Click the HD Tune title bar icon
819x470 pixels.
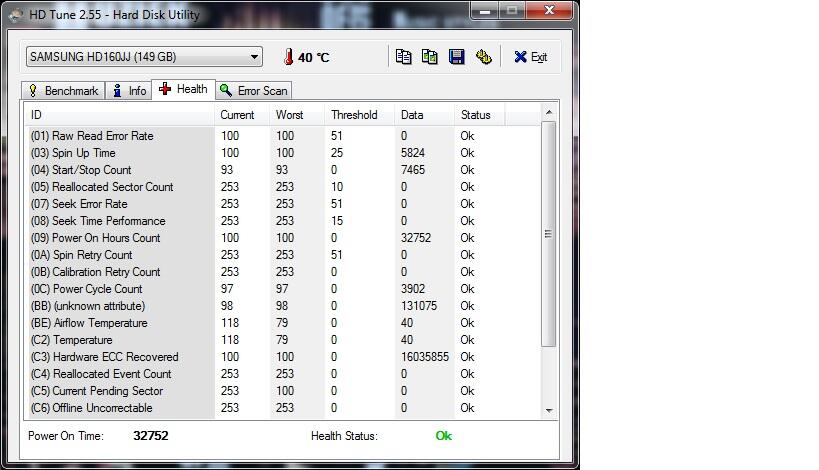point(16,15)
